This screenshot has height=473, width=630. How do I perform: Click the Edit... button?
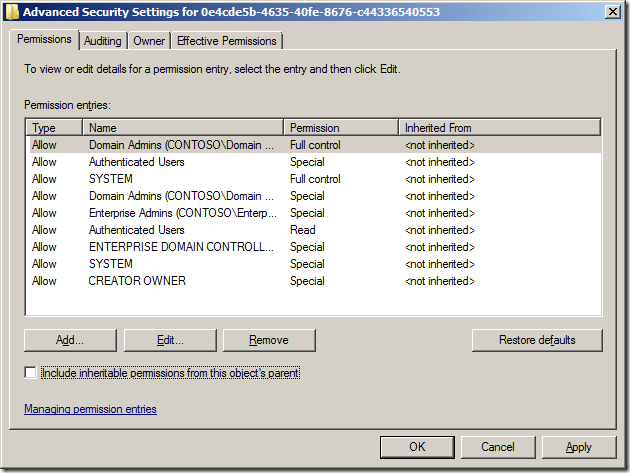pos(169,340)
